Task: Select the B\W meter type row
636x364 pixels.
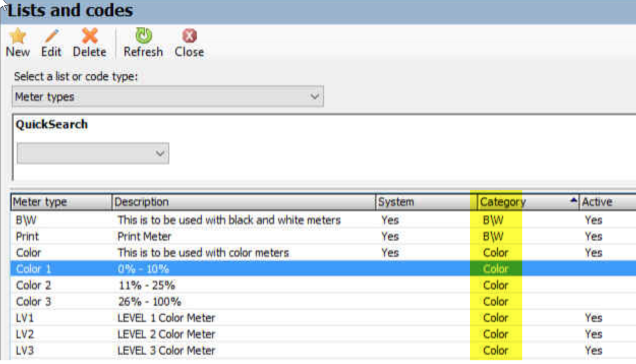Action: pos(323,220)
